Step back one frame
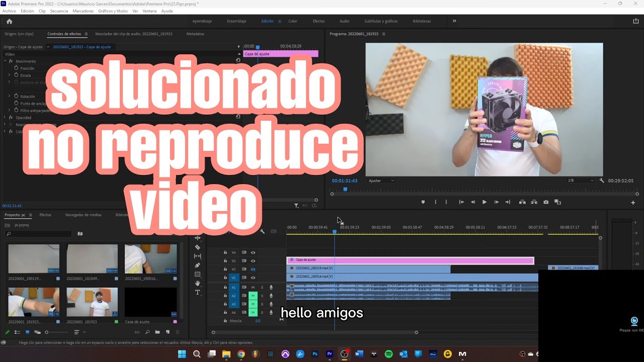 [473, 202]
